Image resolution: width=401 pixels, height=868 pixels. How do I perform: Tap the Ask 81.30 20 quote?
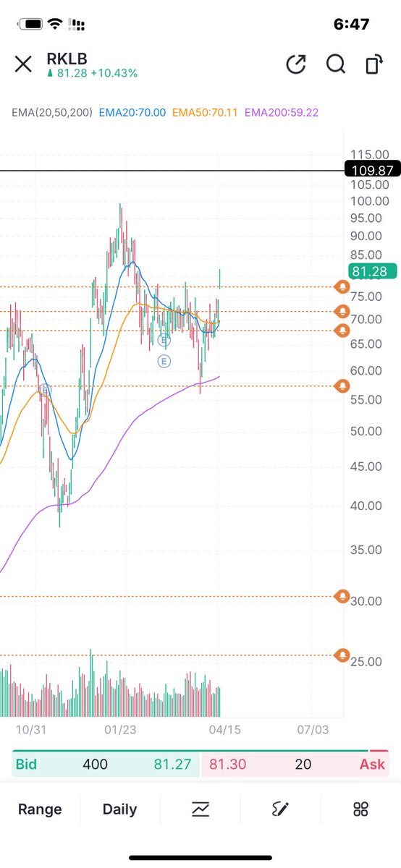point(294,764)
